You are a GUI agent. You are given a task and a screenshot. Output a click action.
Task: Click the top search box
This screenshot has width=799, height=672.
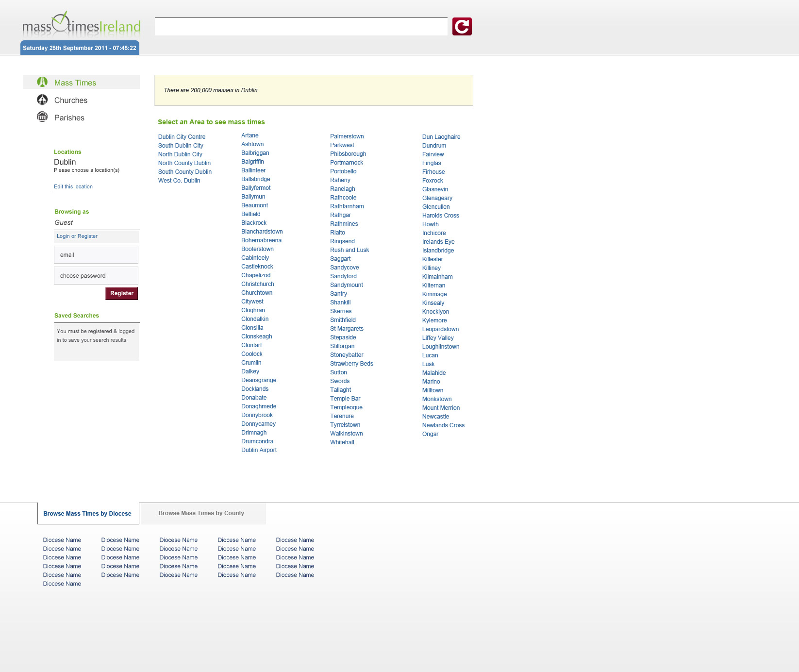[301, 27]
